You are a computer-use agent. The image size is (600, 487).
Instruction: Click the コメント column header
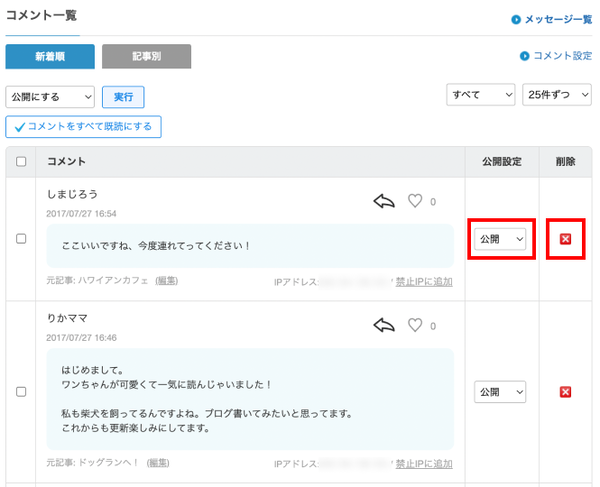click(x=66, y=161)
